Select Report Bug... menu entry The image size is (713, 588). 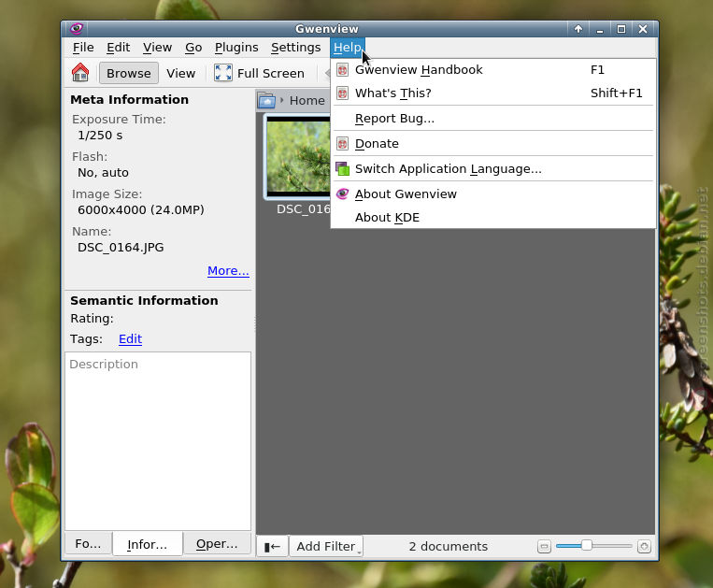tap(493, 118)
